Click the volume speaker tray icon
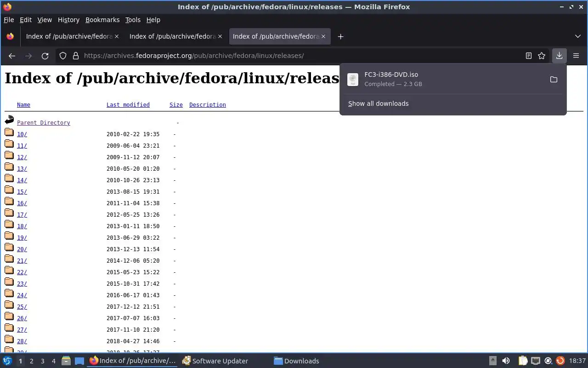Screen dimensions: 588x368 [x=506, y=361]
